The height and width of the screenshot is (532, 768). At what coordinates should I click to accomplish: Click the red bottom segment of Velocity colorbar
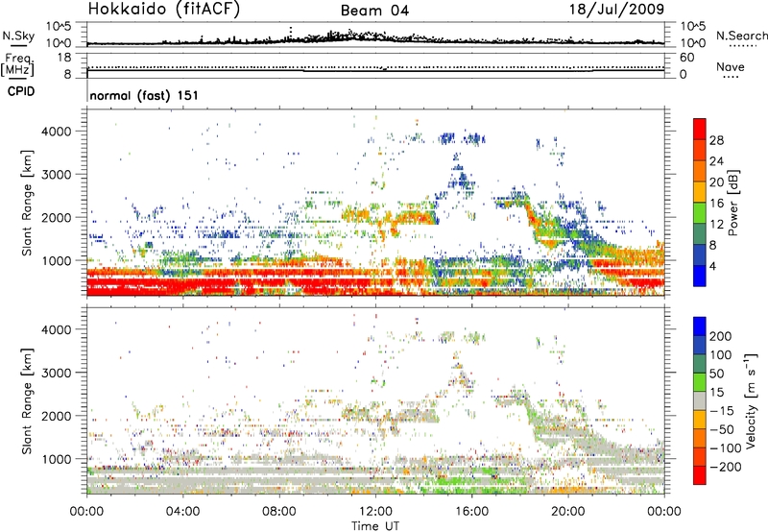pos(700,475)
